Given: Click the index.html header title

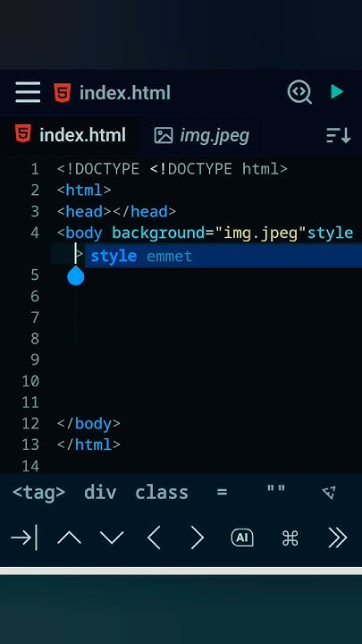Looking at the screenshot, I should (125, 93).
